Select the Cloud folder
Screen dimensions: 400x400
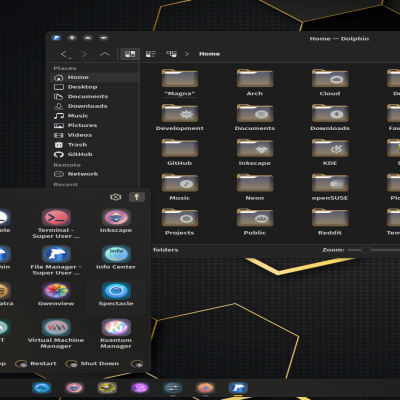coord(330,83)
